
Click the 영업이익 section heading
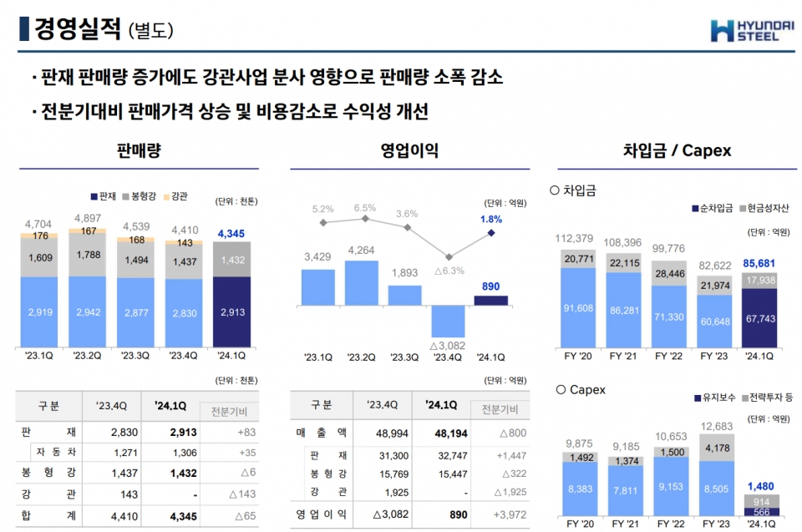(409, 151)
